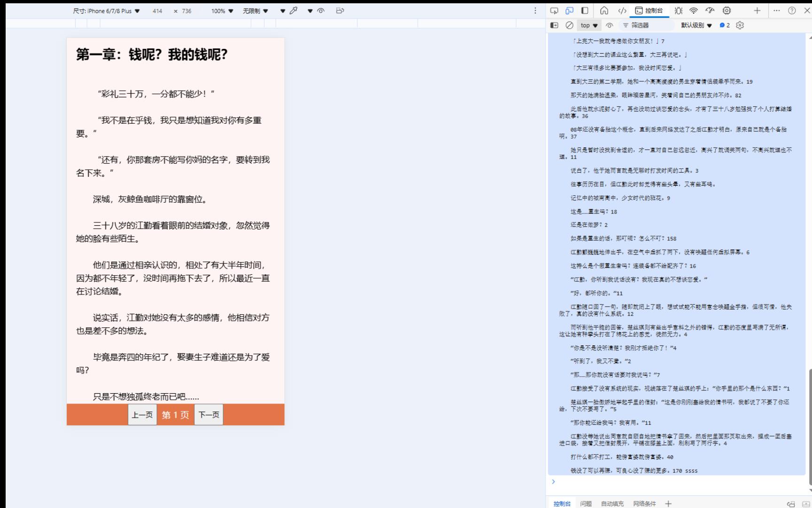Select the paragraph 只是不想独孤终老而已吧……
The image size is (812, 508).
pos(146,397)
